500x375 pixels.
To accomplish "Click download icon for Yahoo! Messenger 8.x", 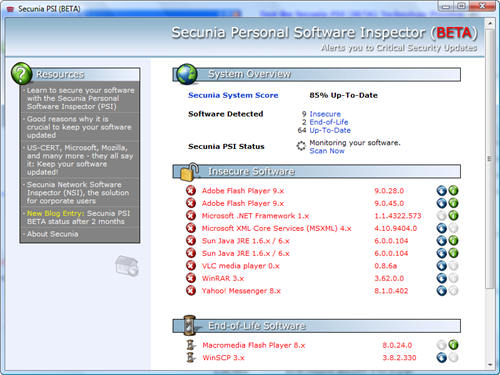I will tap(441, 291).
